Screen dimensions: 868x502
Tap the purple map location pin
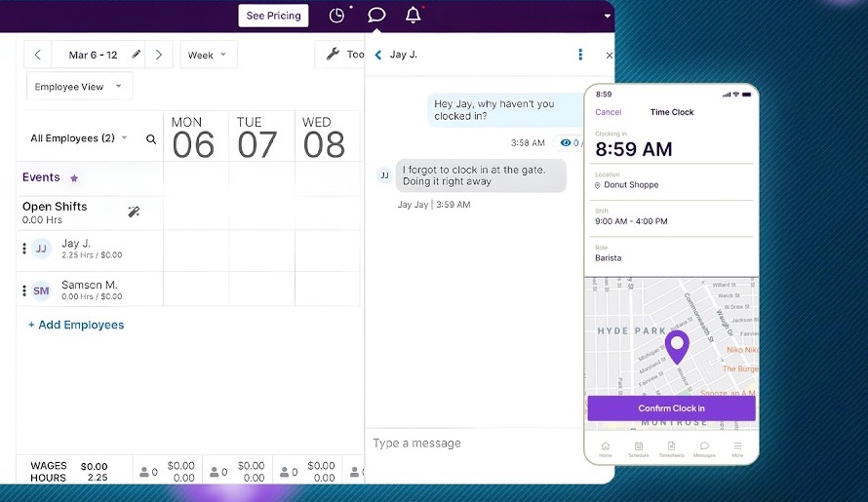[x=677, y=347]
